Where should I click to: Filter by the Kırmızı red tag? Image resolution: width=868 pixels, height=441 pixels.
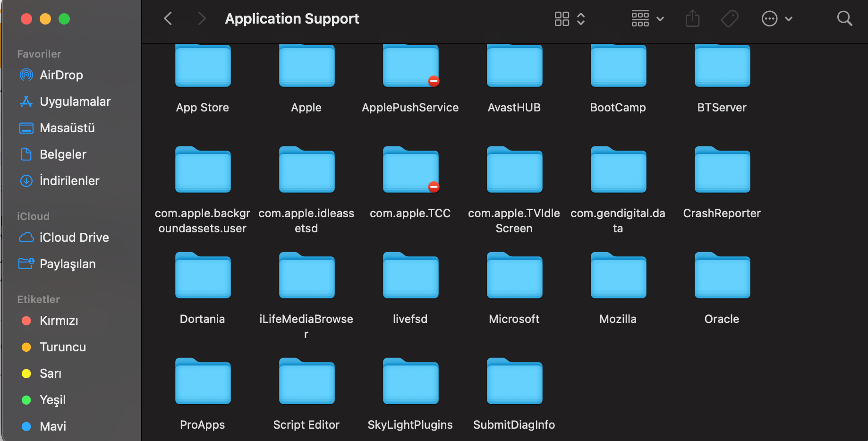[59, 321]
